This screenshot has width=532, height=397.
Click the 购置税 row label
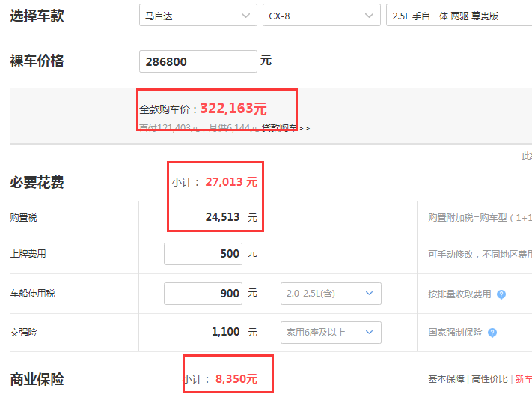[x=23, y=217]
